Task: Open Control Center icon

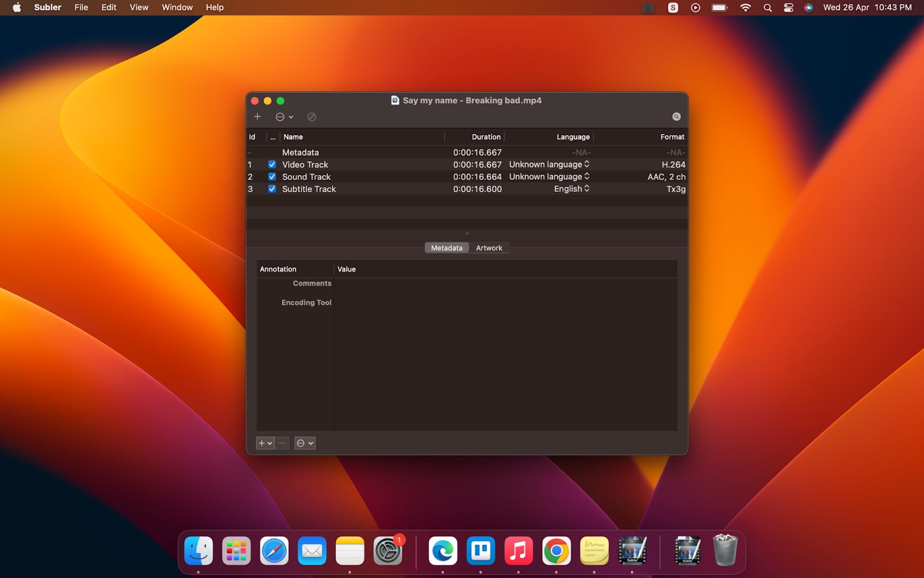Action: [x=788, y=8]
